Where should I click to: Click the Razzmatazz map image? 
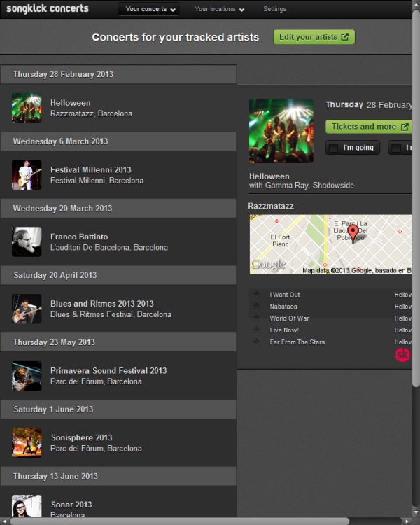click(x=330, y=244)
